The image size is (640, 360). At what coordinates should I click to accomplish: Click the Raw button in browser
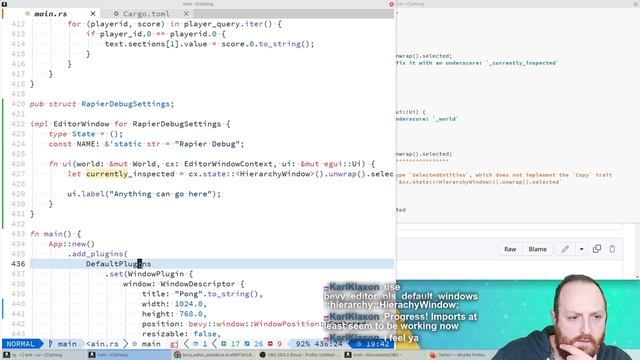pyautogui.click(x=510, y=249)
